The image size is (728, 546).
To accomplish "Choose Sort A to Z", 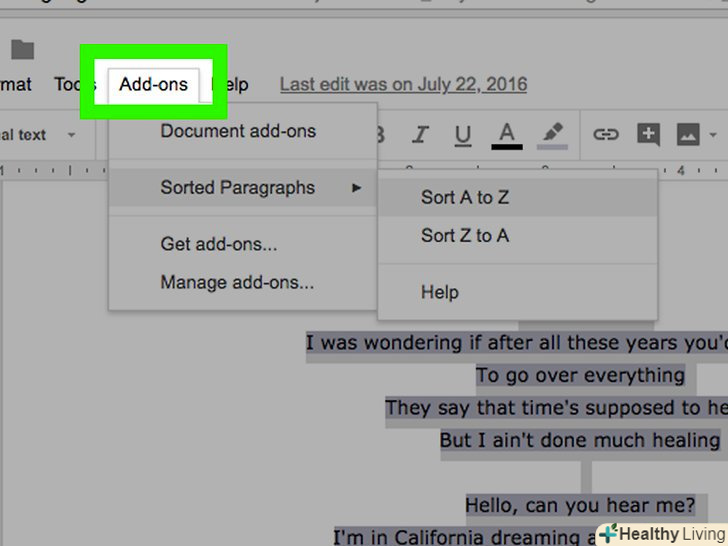I will (518, 197).
